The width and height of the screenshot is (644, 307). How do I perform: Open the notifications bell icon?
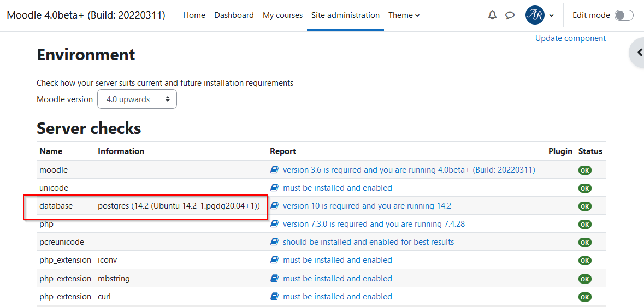point(492,15)
